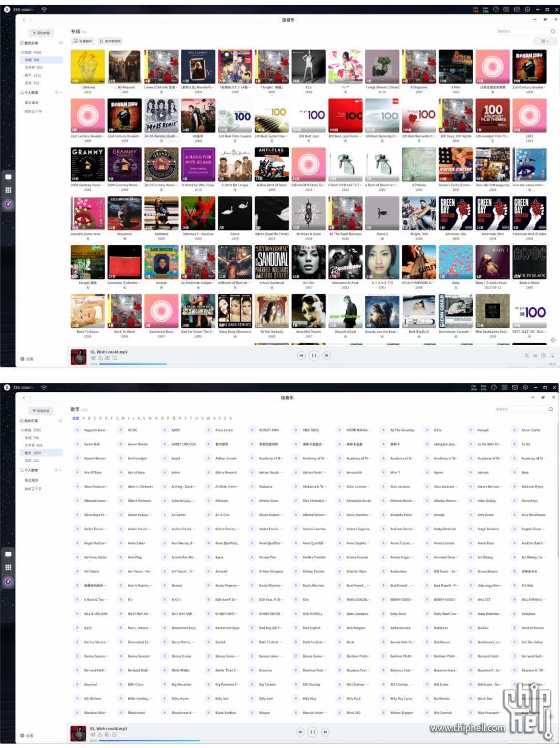Open the system settings gear in the upper top bar
560x748 pixels.
point(527,9)
